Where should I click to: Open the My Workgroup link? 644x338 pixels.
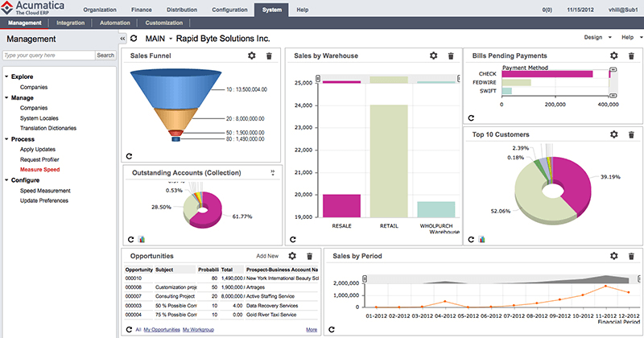click(x=198, y=330)
